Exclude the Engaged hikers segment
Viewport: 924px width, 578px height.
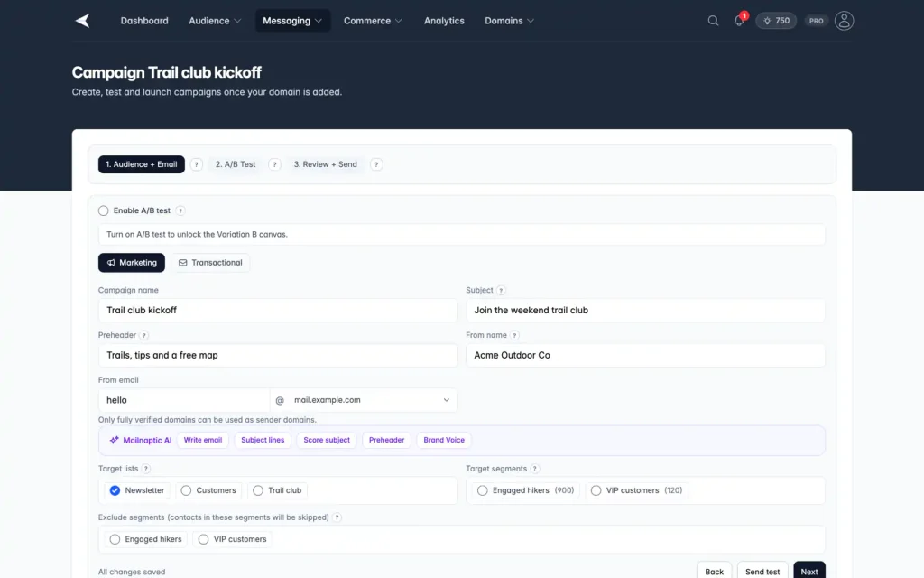115,539
